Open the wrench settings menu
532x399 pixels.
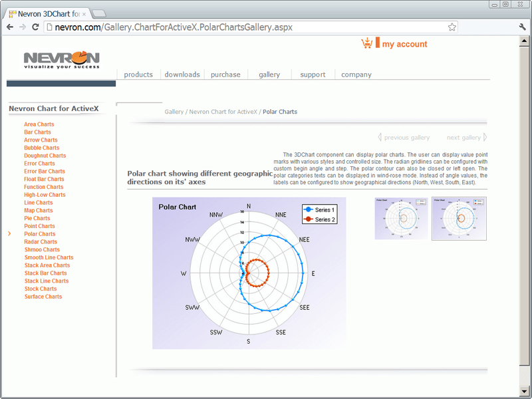click(522, 27)
